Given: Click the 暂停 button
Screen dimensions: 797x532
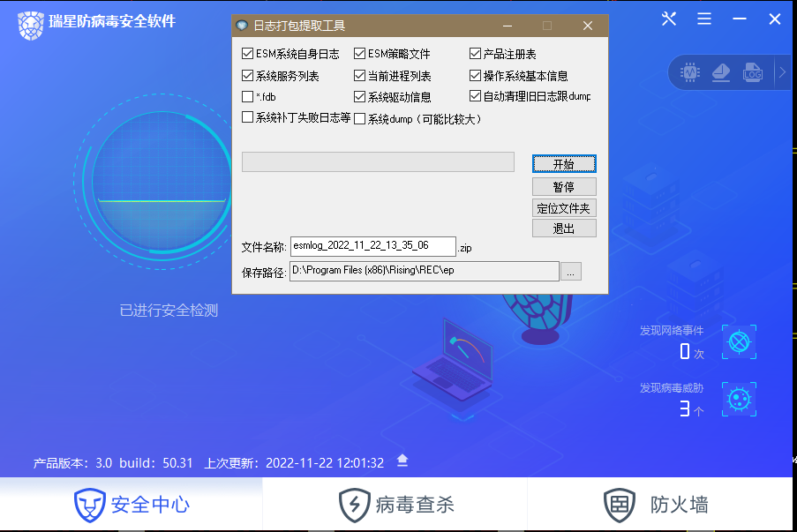Looking at the screenshot, I should point(564,186).
